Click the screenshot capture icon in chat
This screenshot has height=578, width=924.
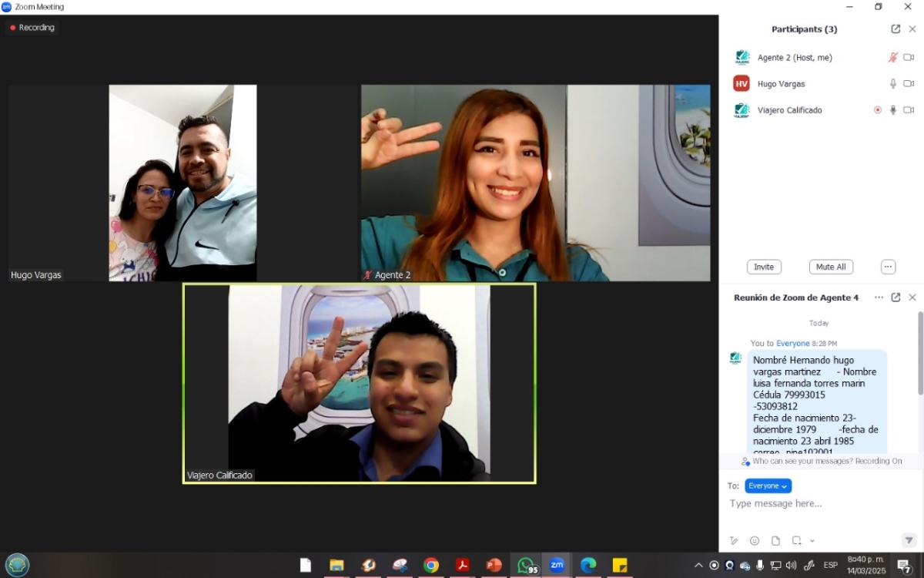click(797, 541)
